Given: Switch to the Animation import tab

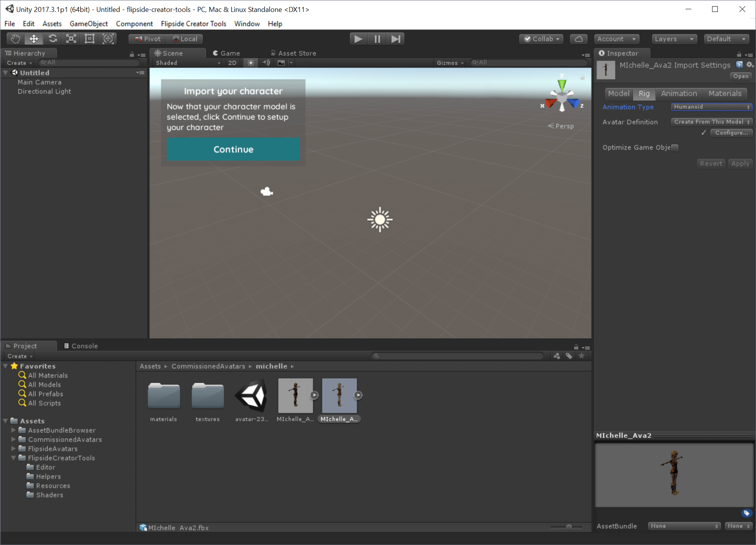Looking at the screenshot, I should [679, 94].
